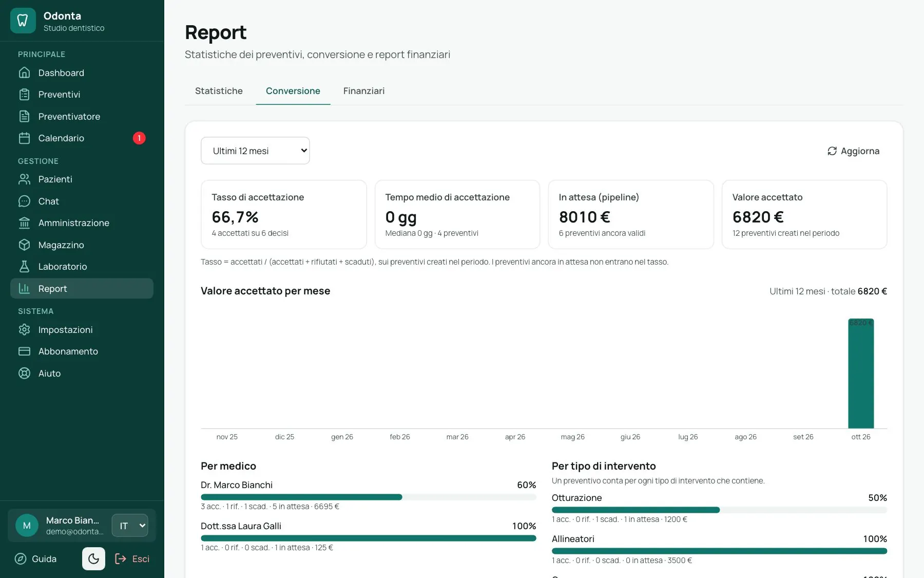Toggle dark mode with moon button
This screenshot has height=578, width=924.
click(x=93, y=559)
